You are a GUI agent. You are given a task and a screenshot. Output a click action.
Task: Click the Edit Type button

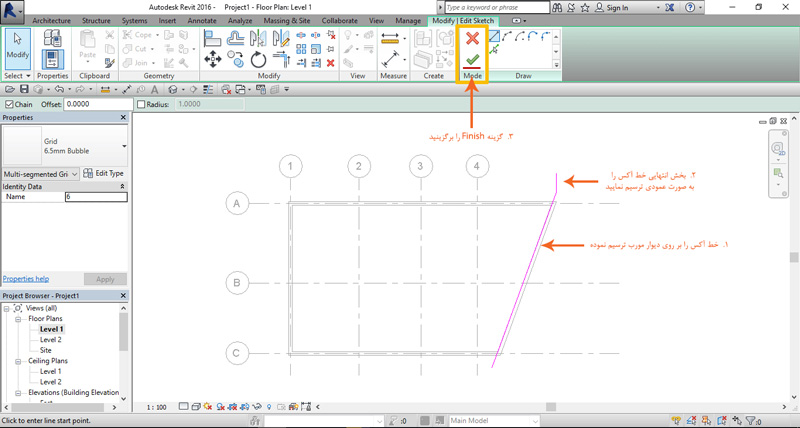(104, 173)
